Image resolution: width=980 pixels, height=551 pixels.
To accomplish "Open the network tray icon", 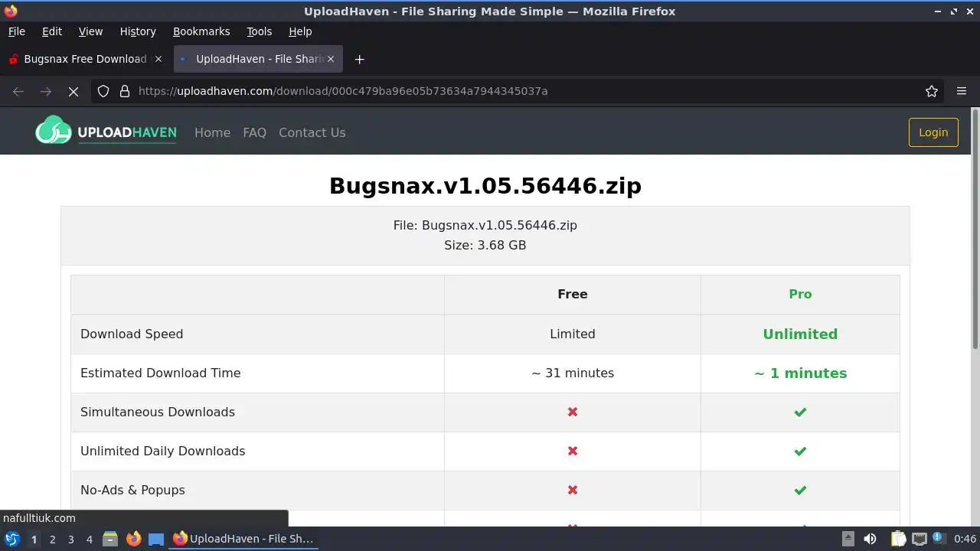I will (x=920, y=539).
